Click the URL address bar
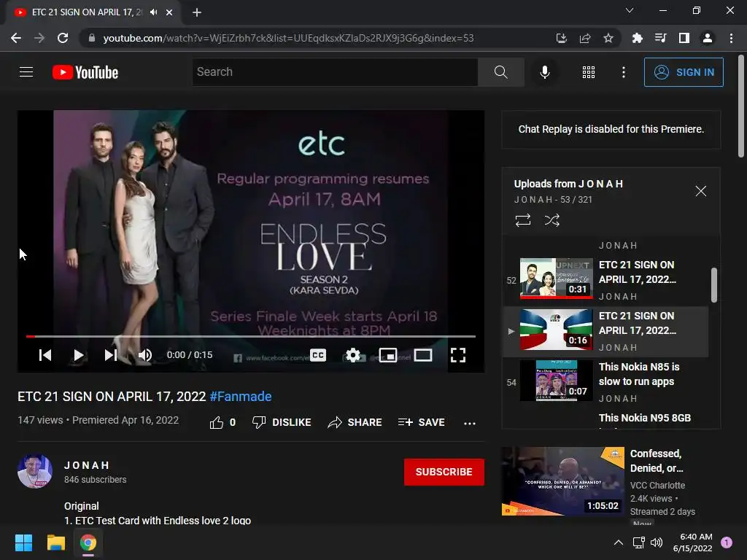The height and width of the screenshot is (560, 747). point(287,38)
